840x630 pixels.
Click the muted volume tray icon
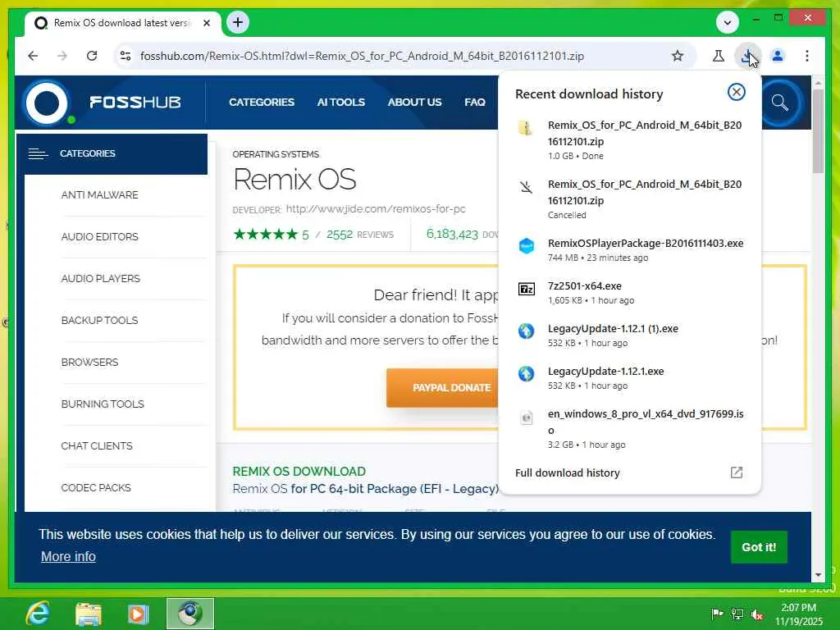click(757, 614)
